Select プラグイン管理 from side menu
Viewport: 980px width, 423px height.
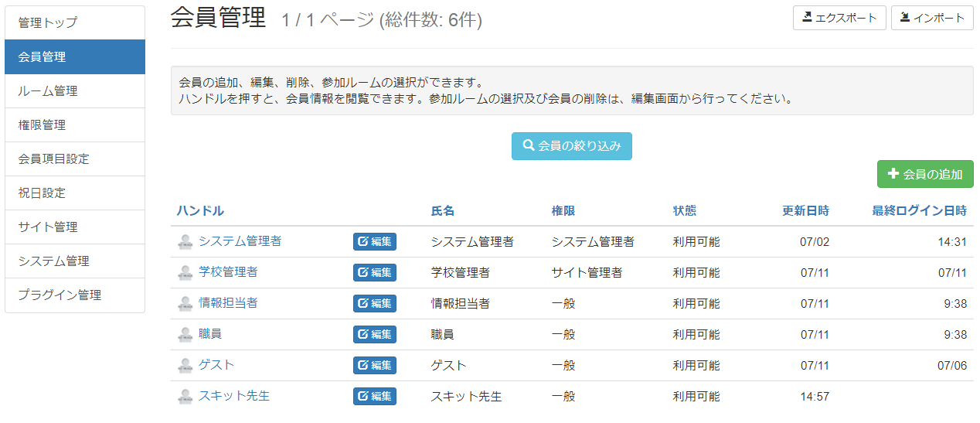75,295
